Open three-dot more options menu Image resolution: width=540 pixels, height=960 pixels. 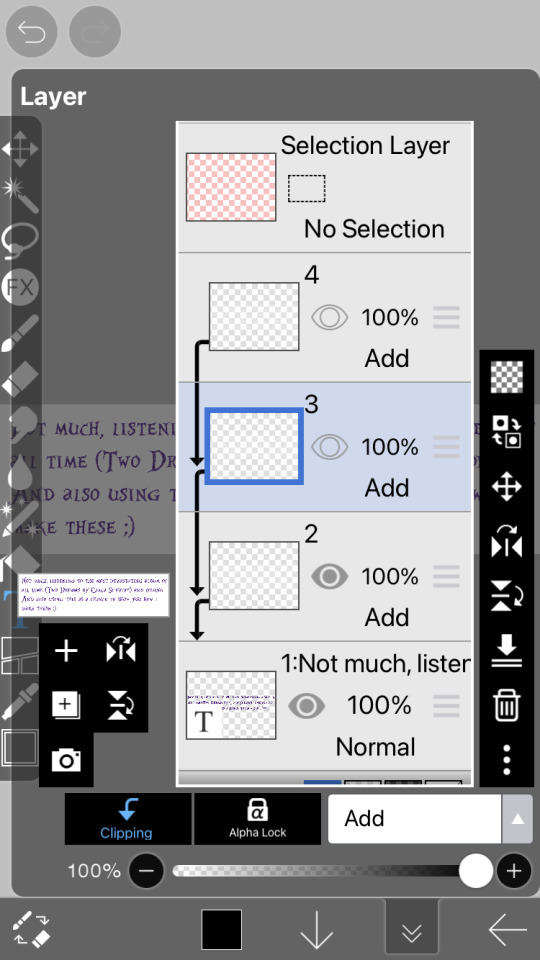coord(507,760)
